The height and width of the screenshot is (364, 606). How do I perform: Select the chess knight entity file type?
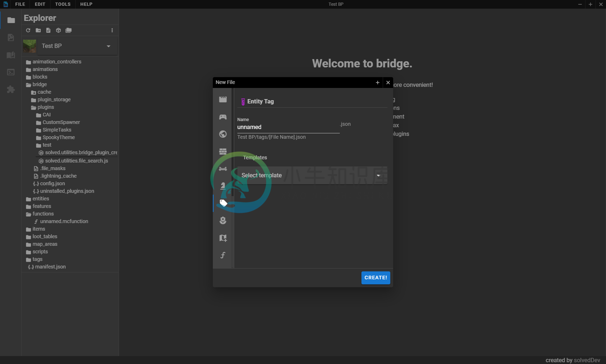click(223, 186)
